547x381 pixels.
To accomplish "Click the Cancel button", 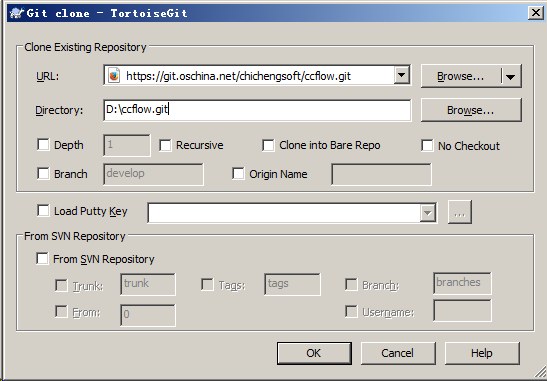I will [398, 353].
